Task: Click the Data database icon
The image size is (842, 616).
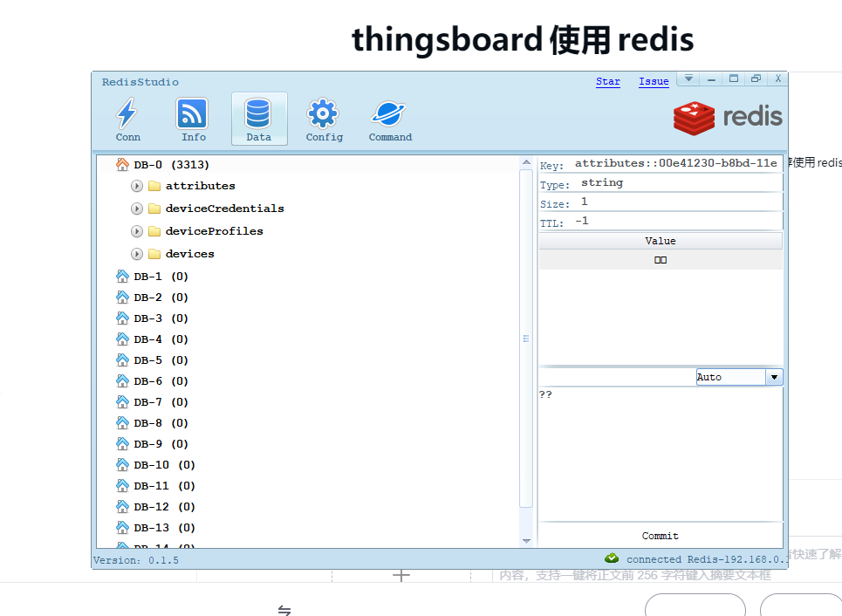Action: tap(258, 113)
